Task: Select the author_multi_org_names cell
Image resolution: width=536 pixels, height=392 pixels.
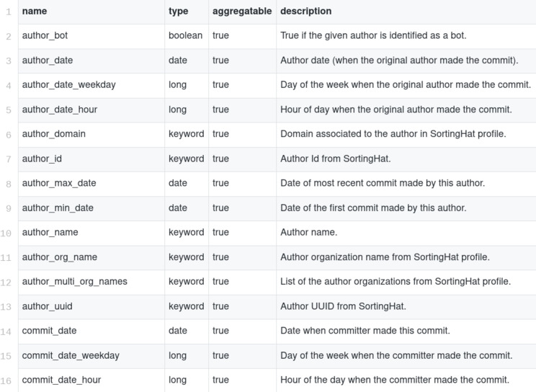Action: pyautogui.click(x=74, y=282)
